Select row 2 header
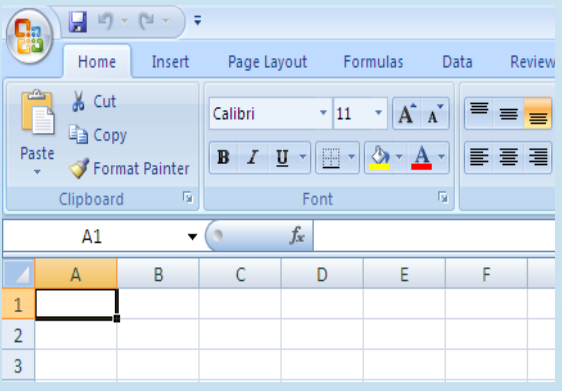 tap(19, 335)
